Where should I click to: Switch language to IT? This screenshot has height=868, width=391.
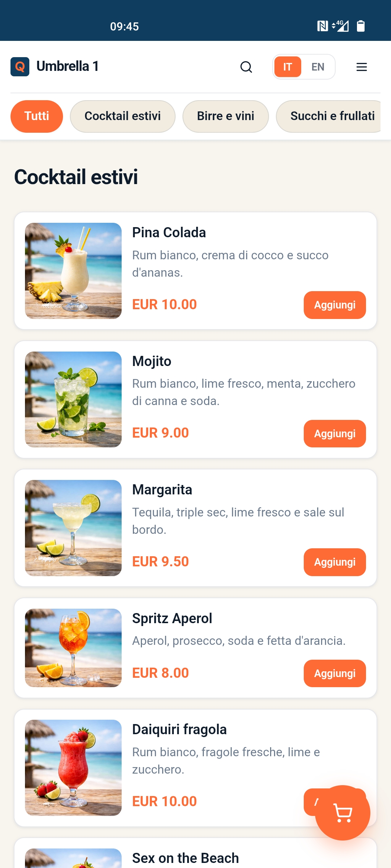pyautogui.click(x=288, y=67)
